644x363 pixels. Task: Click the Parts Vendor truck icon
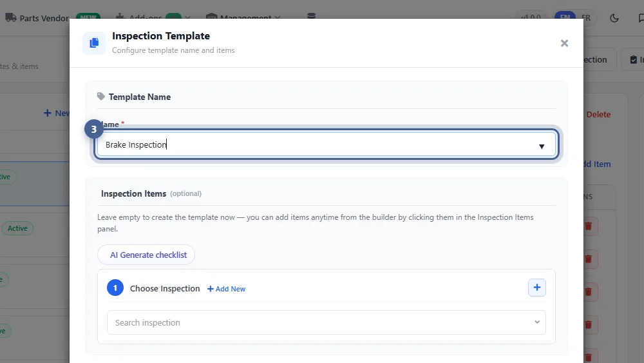point(11,17)
